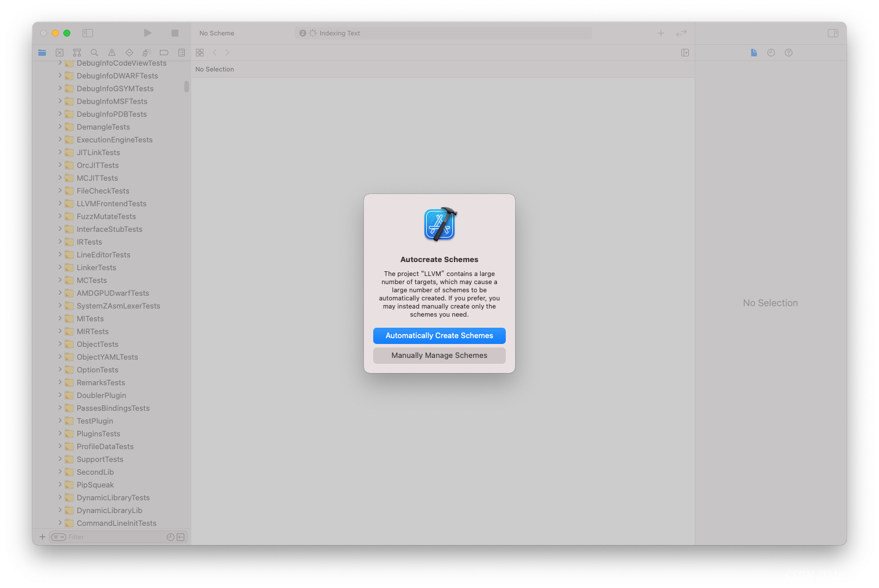Screen dimensions: 879x588
Task: Toggle the right inspector panel
Action: point(833,33)
